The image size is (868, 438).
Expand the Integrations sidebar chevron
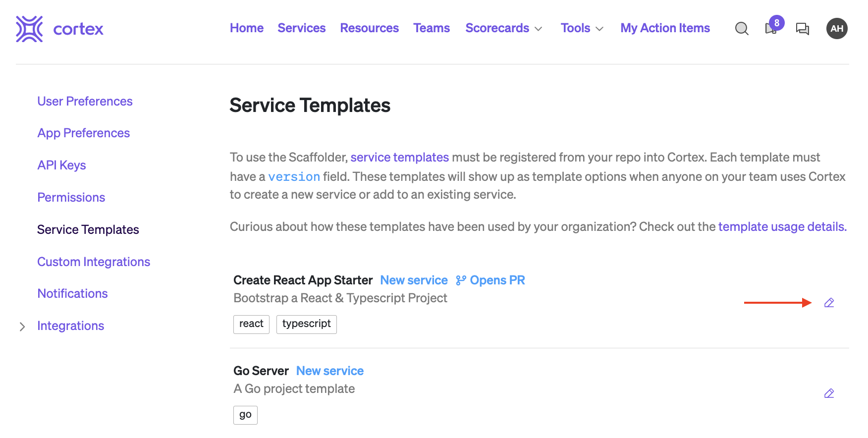pyautogui.click(x=22, y=327)
